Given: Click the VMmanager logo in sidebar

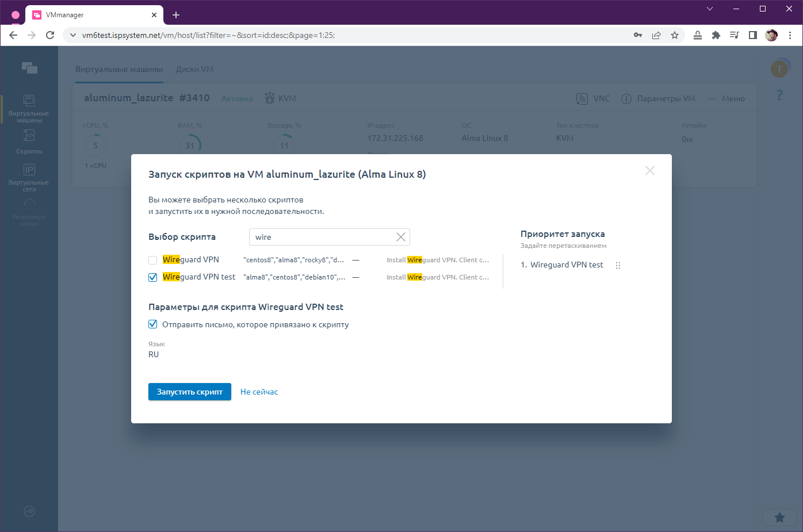Looking at the screenshot, I should [x=29, y=68].
